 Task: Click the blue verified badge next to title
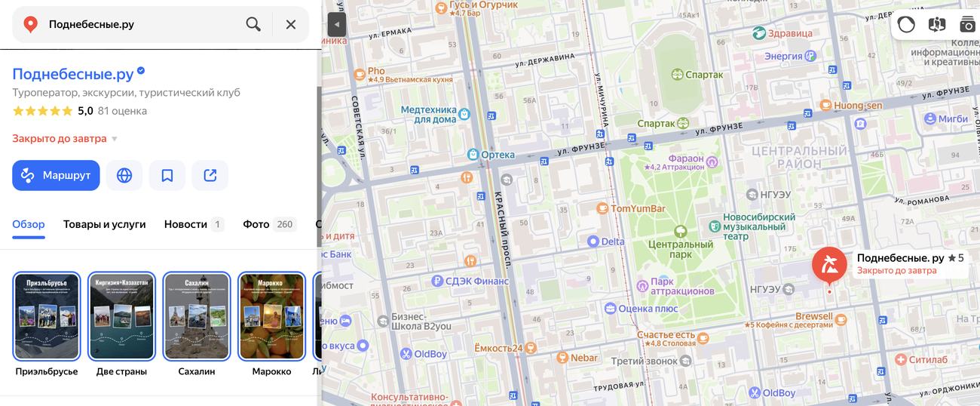(x=141, y=71)
